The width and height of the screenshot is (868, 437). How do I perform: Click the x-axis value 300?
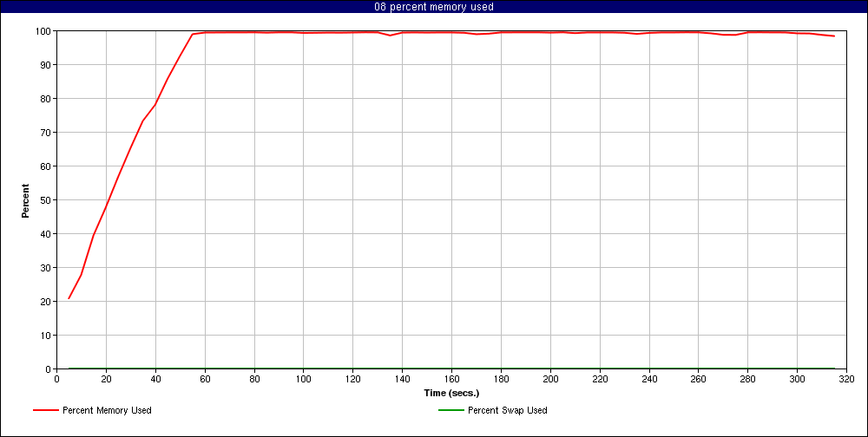click(x=797, y=379)
